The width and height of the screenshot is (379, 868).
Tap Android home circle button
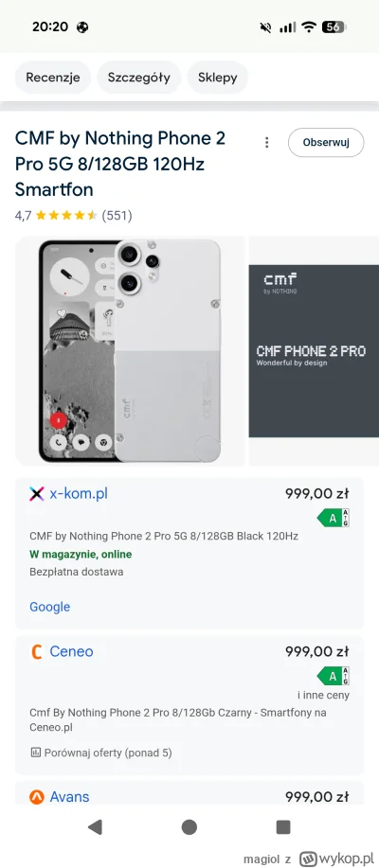pyautogui.click(x=189, y=827)
